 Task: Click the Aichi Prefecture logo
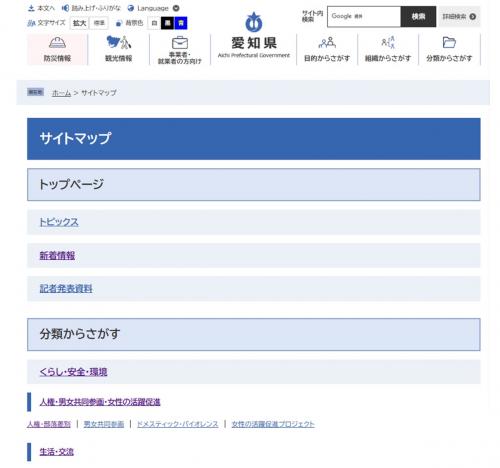point(254,22)
